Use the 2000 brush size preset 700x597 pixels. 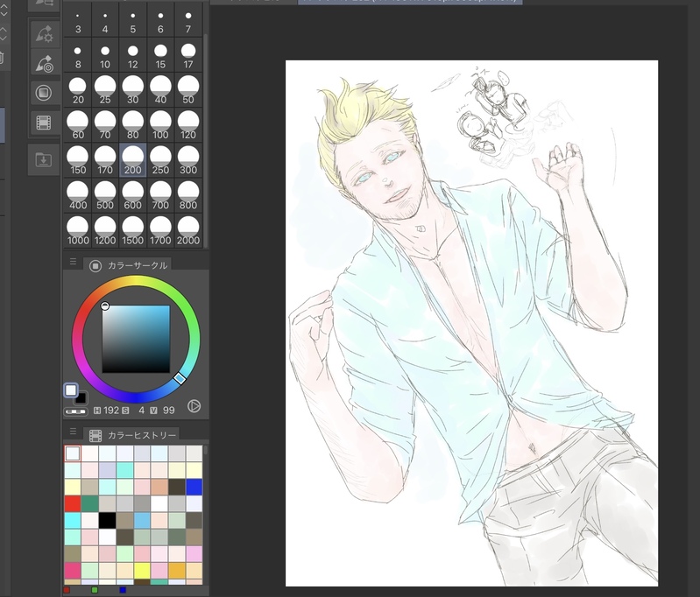tap(188, 231)
